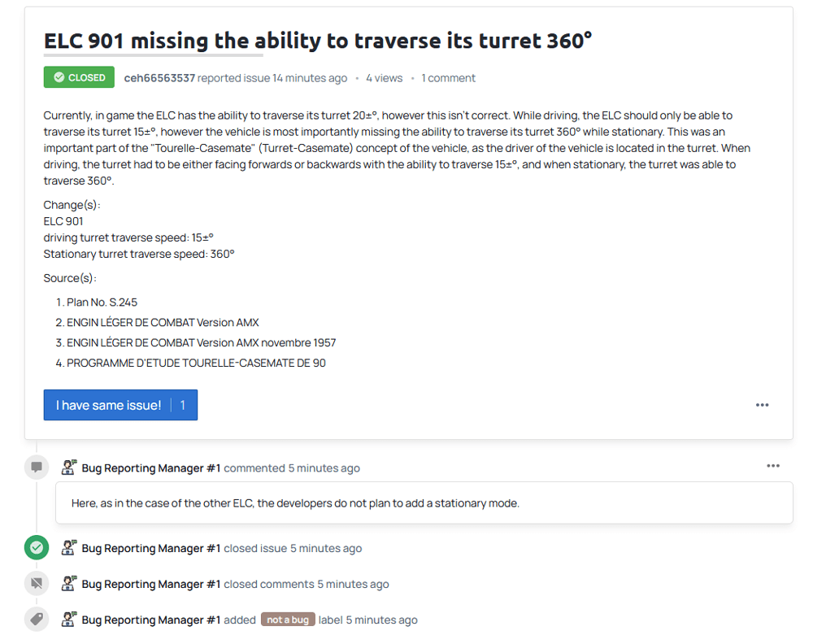
Task: Open reporter ceh66563537's profile
Action: (x=159, y=78)
